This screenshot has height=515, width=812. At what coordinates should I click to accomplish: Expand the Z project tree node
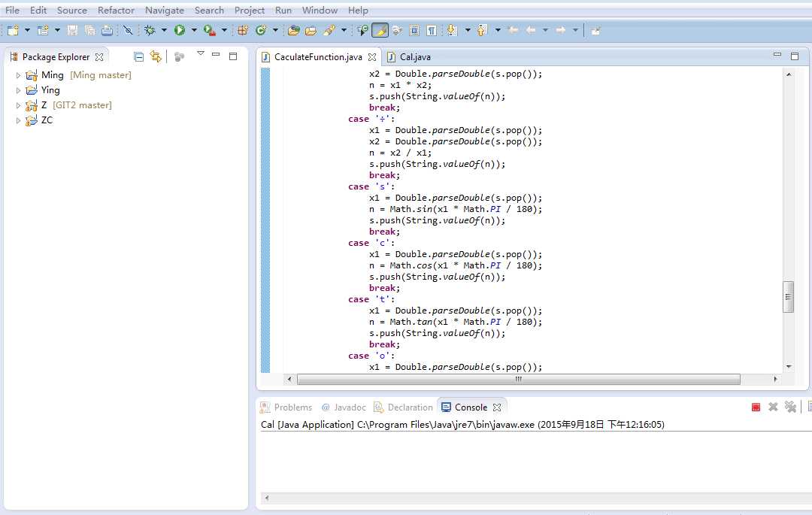point(18,105)
